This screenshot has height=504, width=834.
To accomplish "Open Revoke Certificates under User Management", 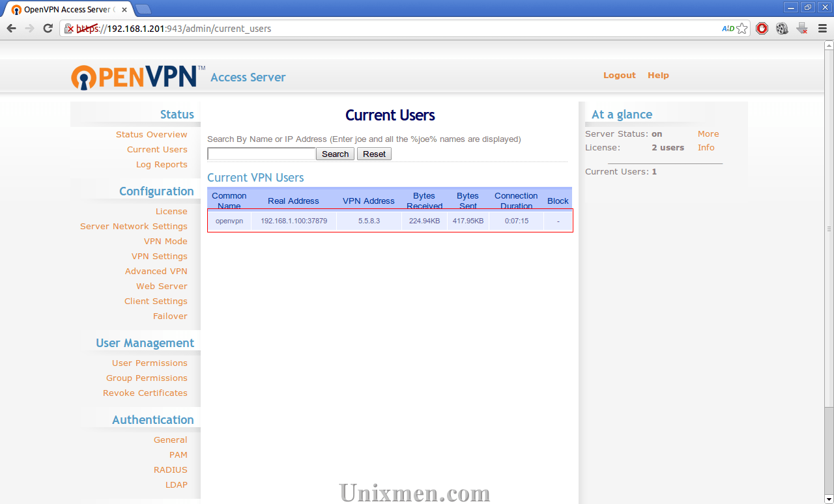I will 145,393.
